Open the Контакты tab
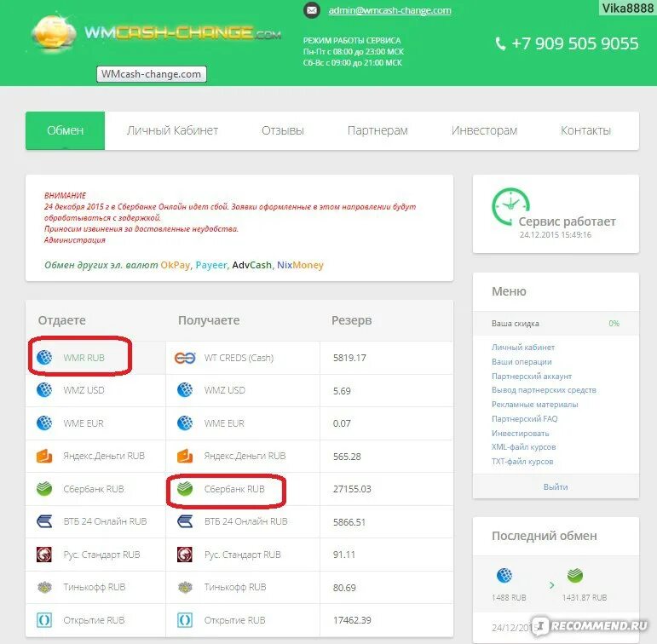This screenshot has width=657, height=644. (x=585, y=130)
